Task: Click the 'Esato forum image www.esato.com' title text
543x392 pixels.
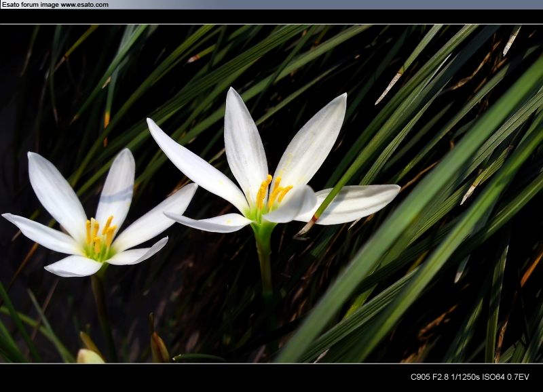Action: (x=56, y=5)
